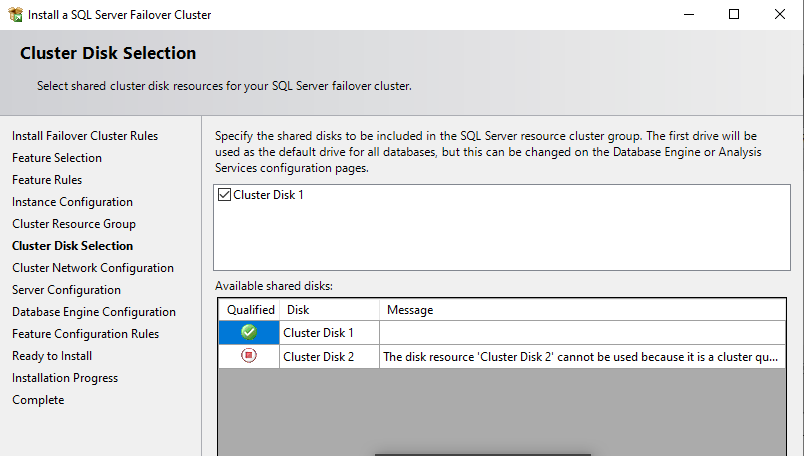Open Install Failover Cluster Rules step

(x=85, y=136)
